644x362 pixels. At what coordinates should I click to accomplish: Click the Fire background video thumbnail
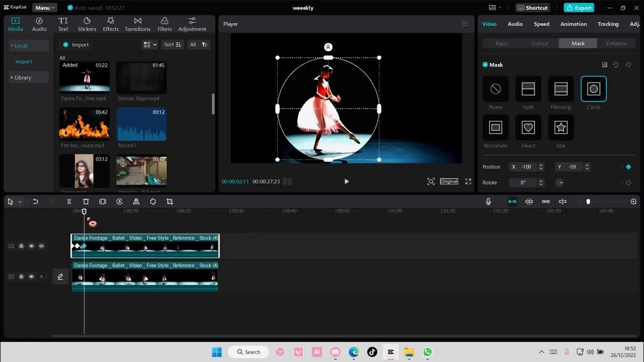click(85, 124)
